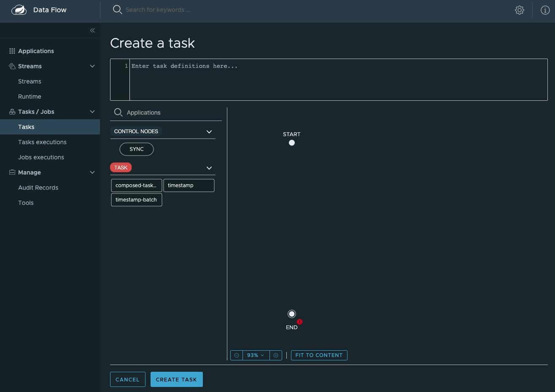Viewport: 555px width, 392px height.
Task: Open Applications in the sidebar
Action: point(36,51)
